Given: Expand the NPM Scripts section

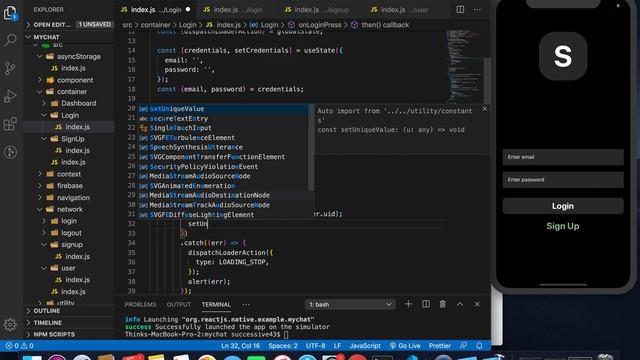Looking at the screenshot, I should pos(69,334).
